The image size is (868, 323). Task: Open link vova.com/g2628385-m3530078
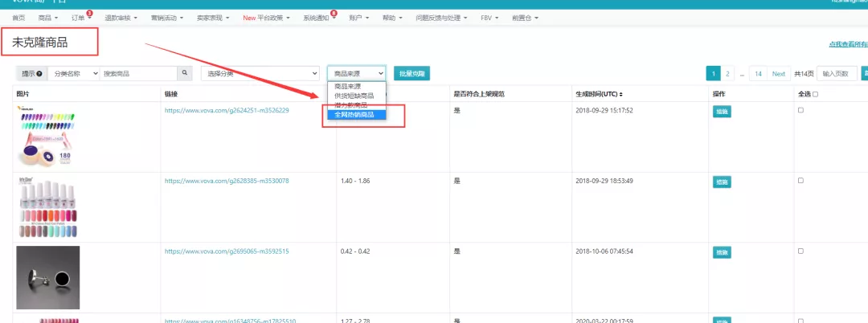coord(227,181)
